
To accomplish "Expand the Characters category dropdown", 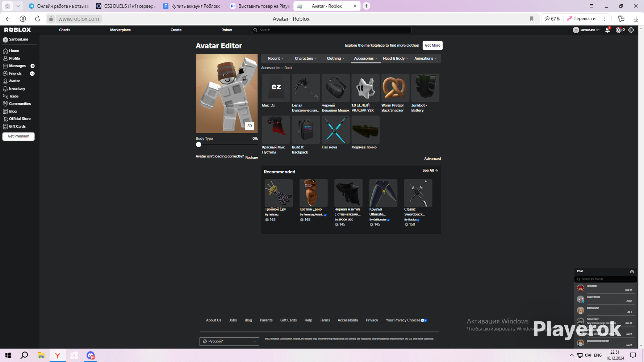I will point(306,59).
